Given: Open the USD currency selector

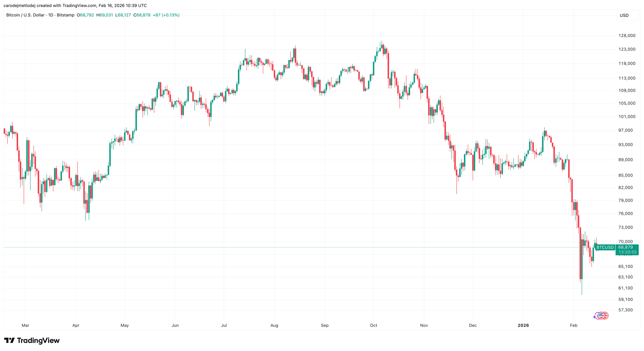Looking at the screenshot, I should point(624,15).
